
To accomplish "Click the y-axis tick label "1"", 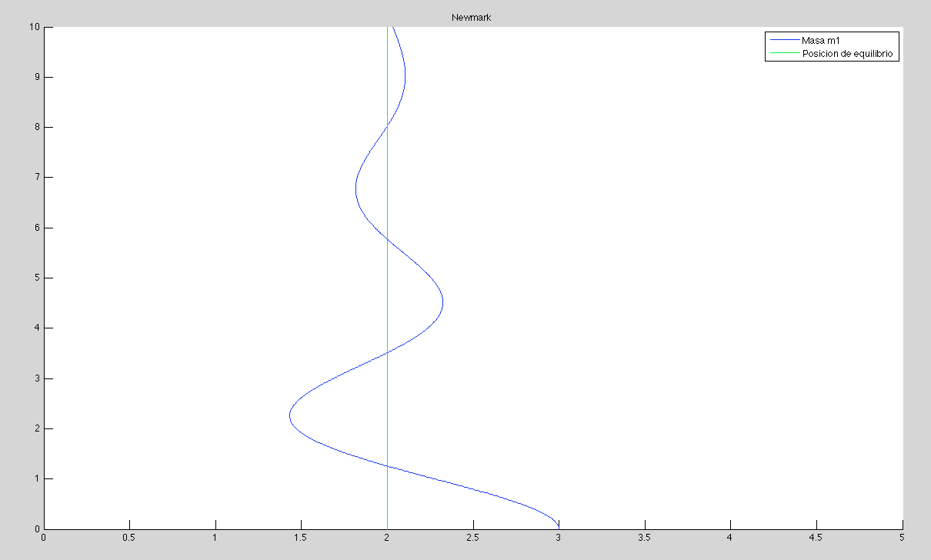I will point(36,478).
